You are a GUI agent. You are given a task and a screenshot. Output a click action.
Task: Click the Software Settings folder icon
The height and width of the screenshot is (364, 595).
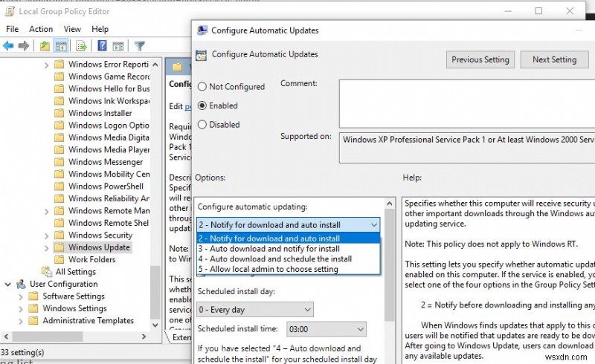[x=33, y=296]
